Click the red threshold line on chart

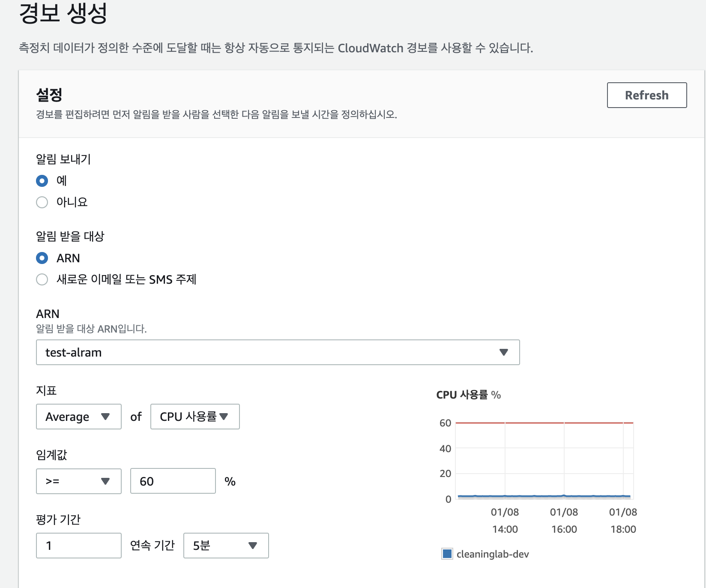[544, 423]
